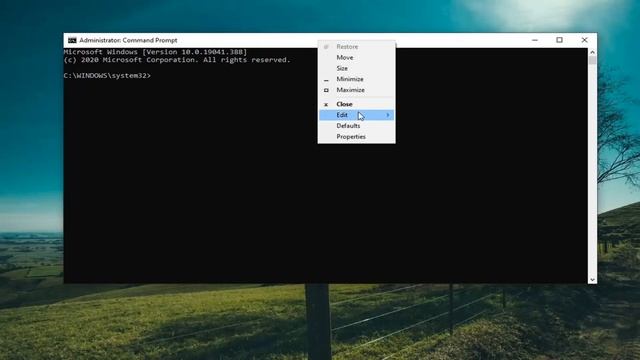This screenshot has height=360, width=640.
Task: Close the Command Prompt window
Action: (x=584, y=40)
